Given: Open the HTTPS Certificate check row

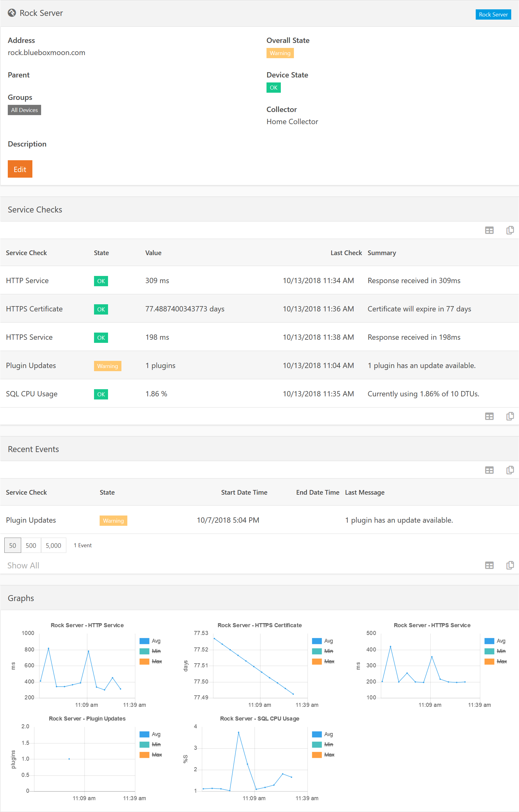Looking at the screenshot, I should pyautogui.click(x=259, y=309).
